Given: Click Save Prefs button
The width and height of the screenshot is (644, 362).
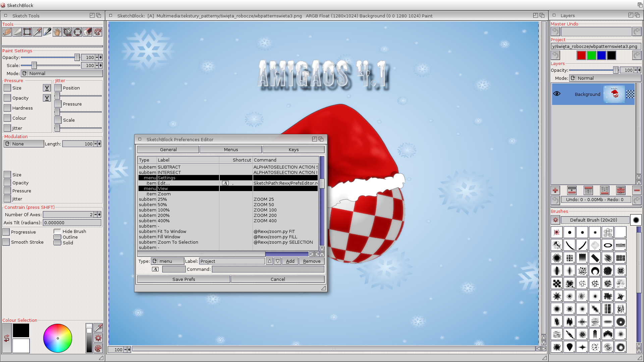Looking at the screenshot, I should (183, 279).
